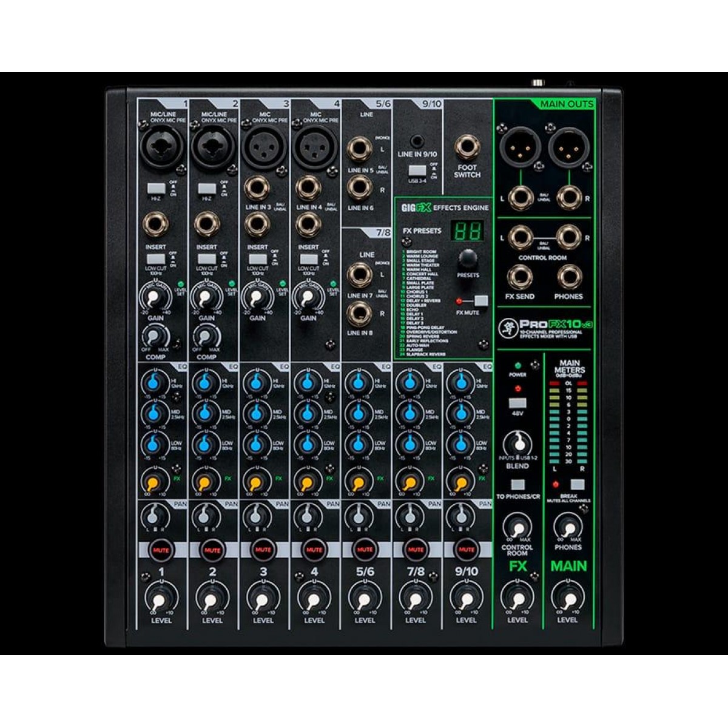728x728 pixels.
Task: Mute the stereo channel 9/10
Action: point(467,550)
